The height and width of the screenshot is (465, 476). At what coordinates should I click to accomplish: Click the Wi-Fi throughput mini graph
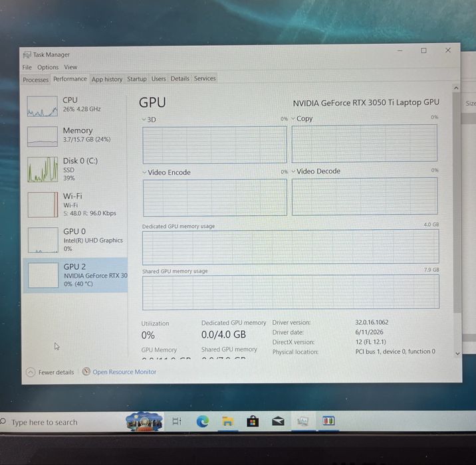coord(43,205)
